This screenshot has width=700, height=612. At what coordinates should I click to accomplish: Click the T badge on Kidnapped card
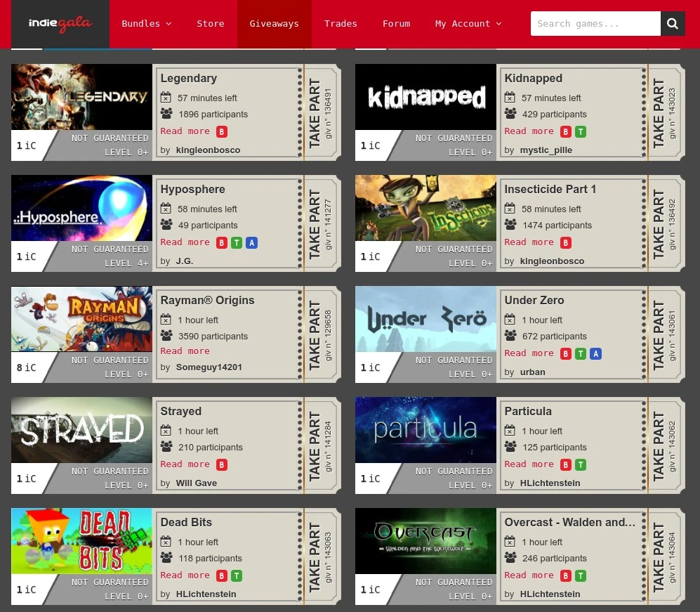tap(581, 131)
